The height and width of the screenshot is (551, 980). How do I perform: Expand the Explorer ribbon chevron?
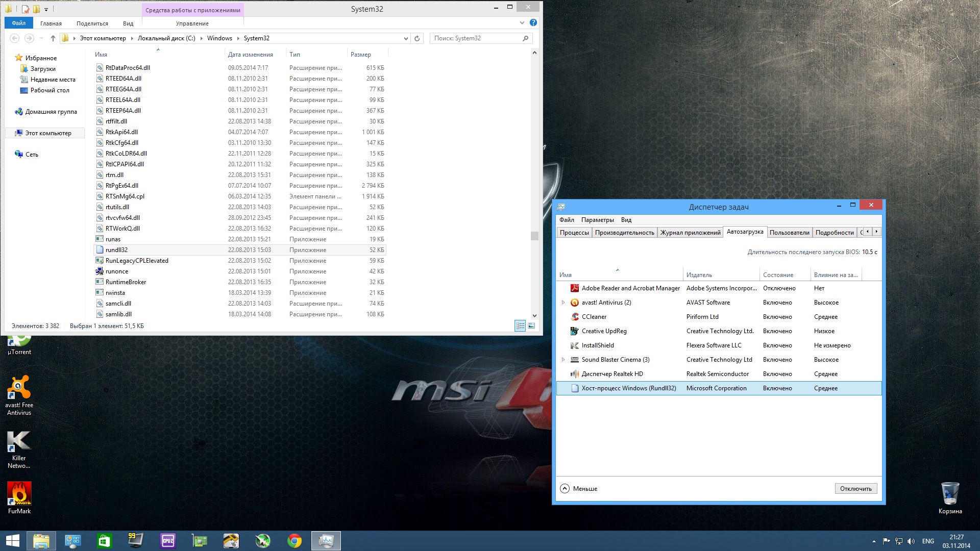click(x=522, y=23)
